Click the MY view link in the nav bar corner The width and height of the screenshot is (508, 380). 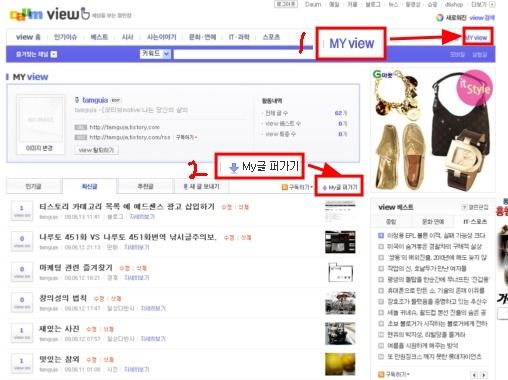(476, 38)
